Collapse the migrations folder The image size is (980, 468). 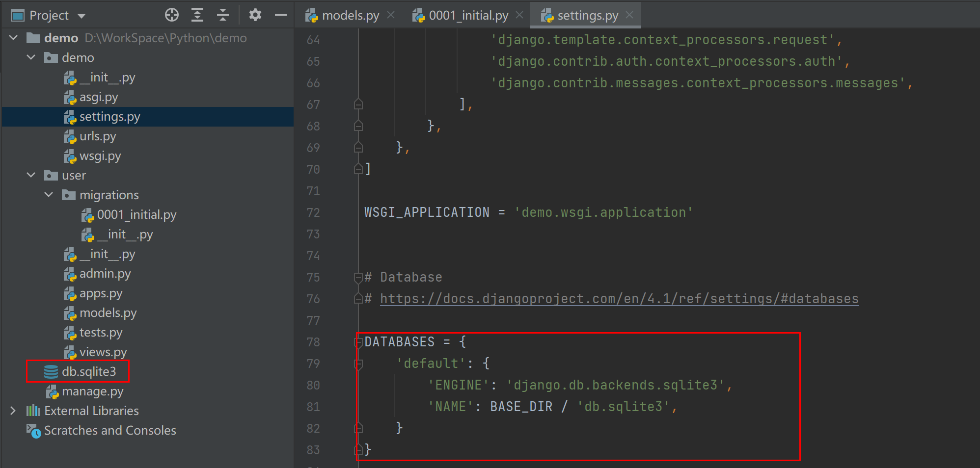pos(49,195)
